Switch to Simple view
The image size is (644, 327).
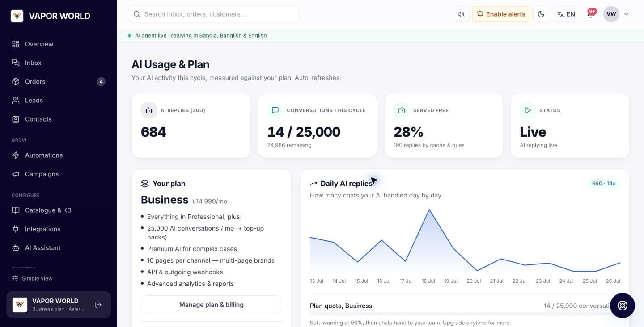[32, 278]
